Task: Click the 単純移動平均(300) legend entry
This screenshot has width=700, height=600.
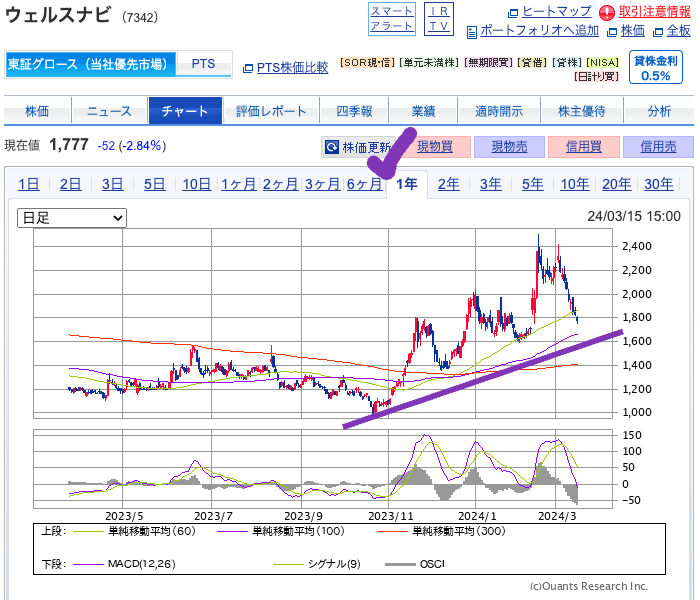Action: 442,531
